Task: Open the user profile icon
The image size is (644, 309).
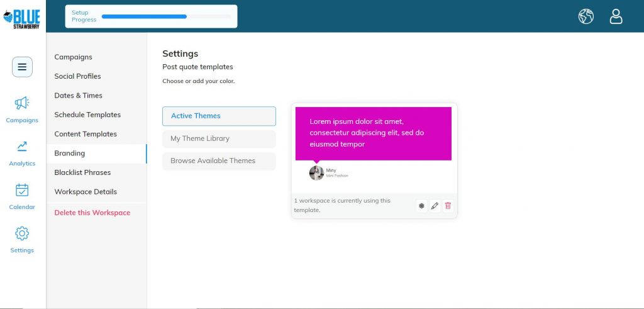Action: pyautogui.click(x=616, y=16)
